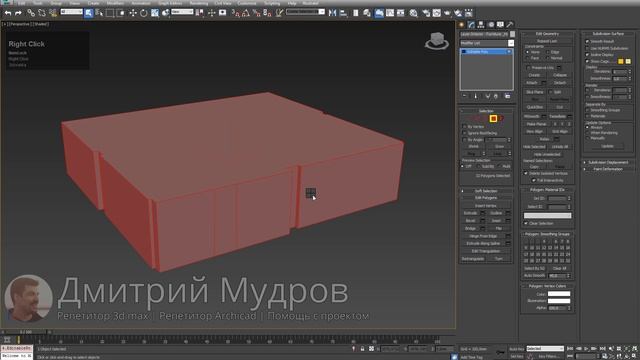
Task: Click the Hide Selected button
Action: [534, 147]
